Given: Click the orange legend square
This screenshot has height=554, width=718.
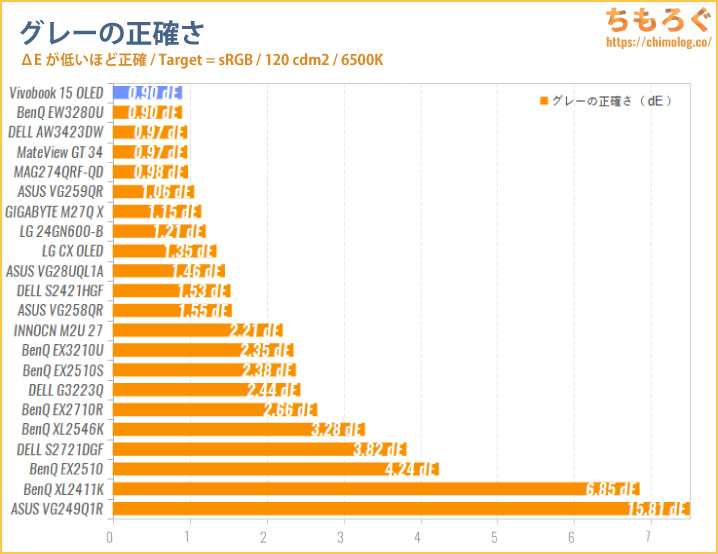Looking at the screenshot, I should [544, 101].
